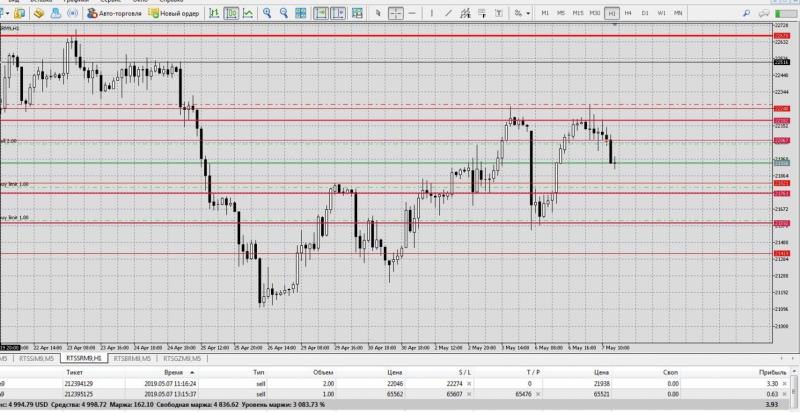
Task: Switch chart to line chart mode
Action: coord(248,14)
